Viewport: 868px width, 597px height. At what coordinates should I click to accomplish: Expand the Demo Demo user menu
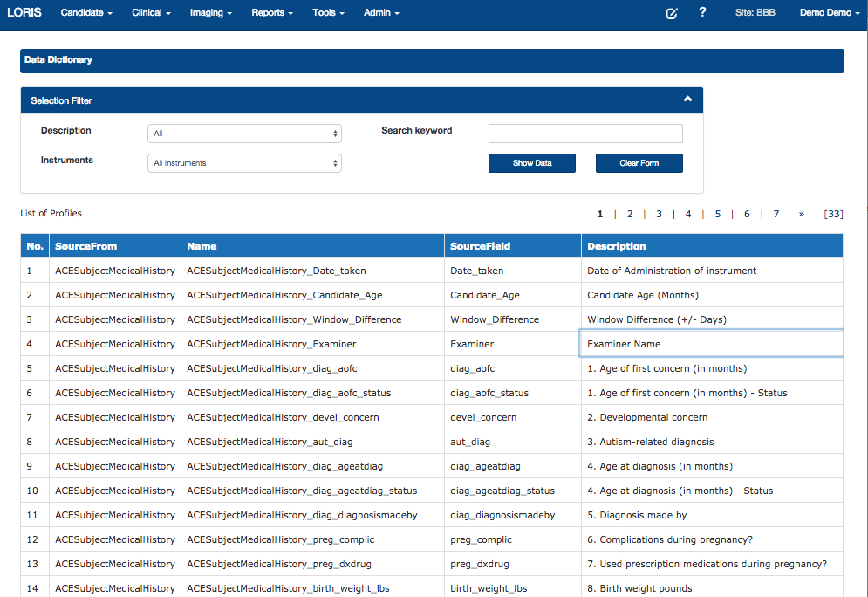(x=830, y=13)
